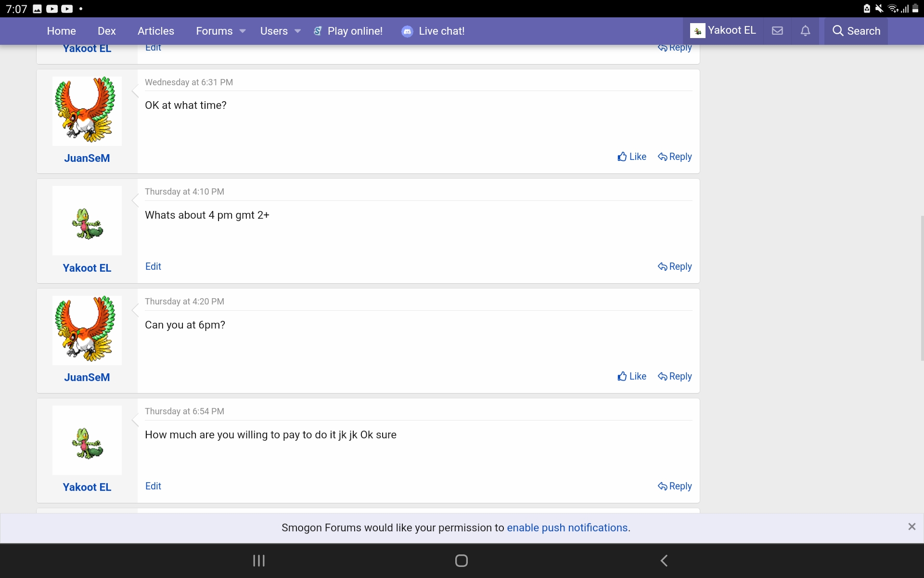
Task: Click Edit on Yakoot EL's last message
Action: point(153,486)
